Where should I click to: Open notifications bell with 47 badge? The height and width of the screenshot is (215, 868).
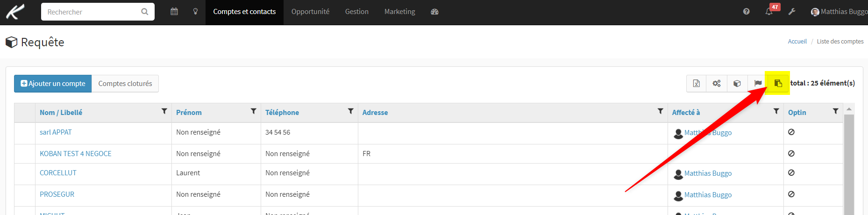click(769, 12)
